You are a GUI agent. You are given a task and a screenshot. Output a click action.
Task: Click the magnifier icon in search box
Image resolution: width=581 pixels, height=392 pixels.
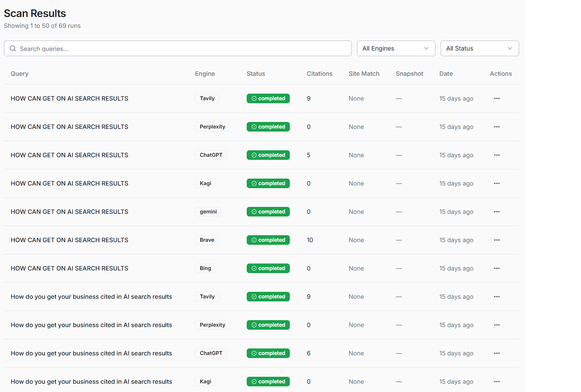[13, 48]
